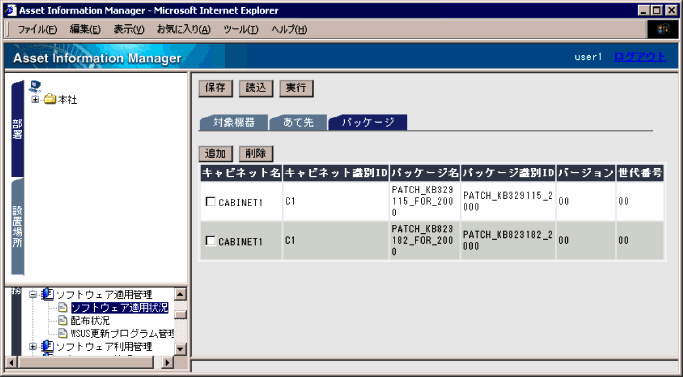The width and height of the screenshot is (683, 377).
Task: Click the menu tree horizontal scrollbar thumb
Action: click(x=86, y=362)
